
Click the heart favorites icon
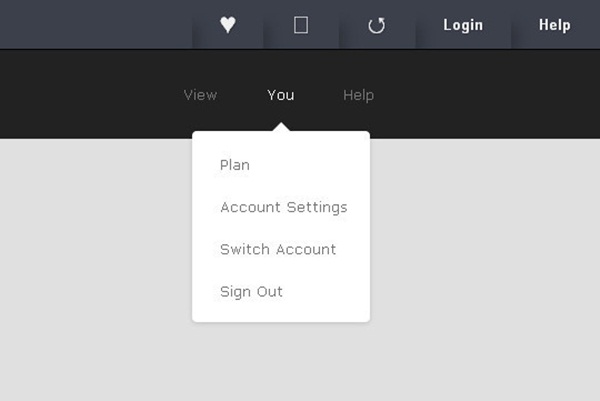(x=228, y=25)
